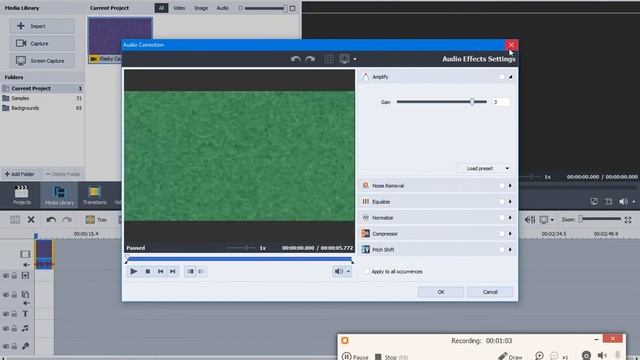Enable the Pitch Shift checkbox
Viewport: 640px width, 360px height.
tap(502, 249)
